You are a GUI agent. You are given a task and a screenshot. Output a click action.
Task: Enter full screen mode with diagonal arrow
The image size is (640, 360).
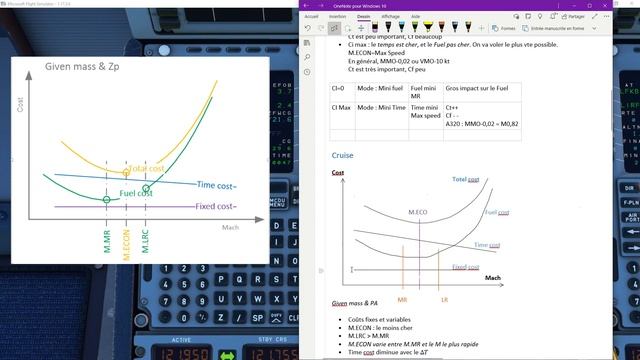(595, 16)
